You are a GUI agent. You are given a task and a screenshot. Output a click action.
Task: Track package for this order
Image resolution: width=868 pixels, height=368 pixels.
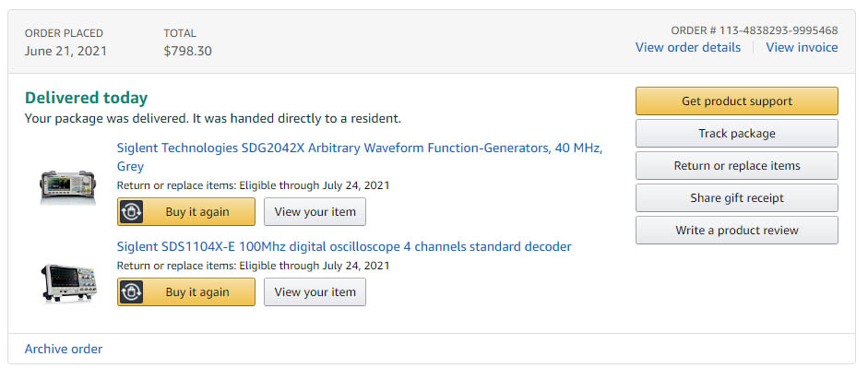(736, 134)
